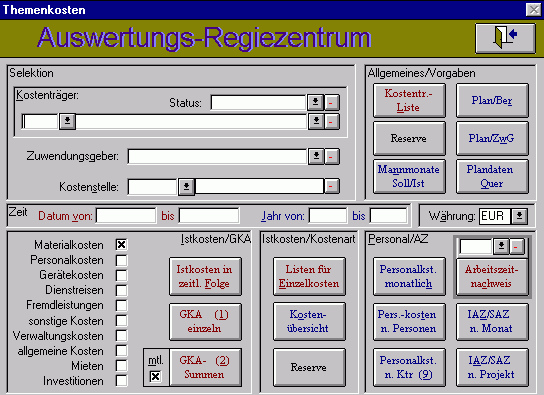Enable Investitionen checkbox
The image size is (544, 395).
(x=121, y=381)
